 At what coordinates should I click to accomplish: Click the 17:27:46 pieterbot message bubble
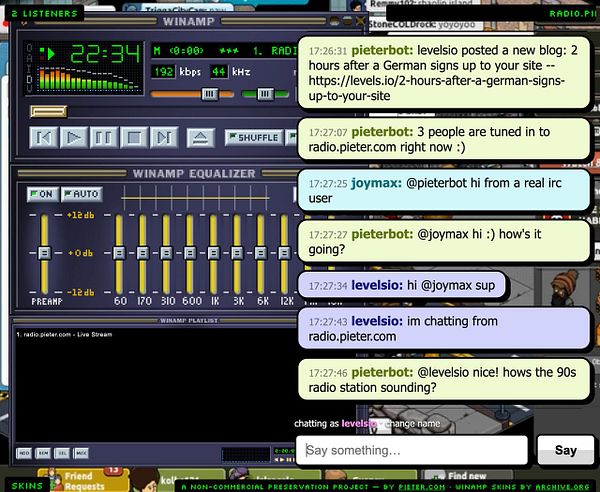point(444,380)
